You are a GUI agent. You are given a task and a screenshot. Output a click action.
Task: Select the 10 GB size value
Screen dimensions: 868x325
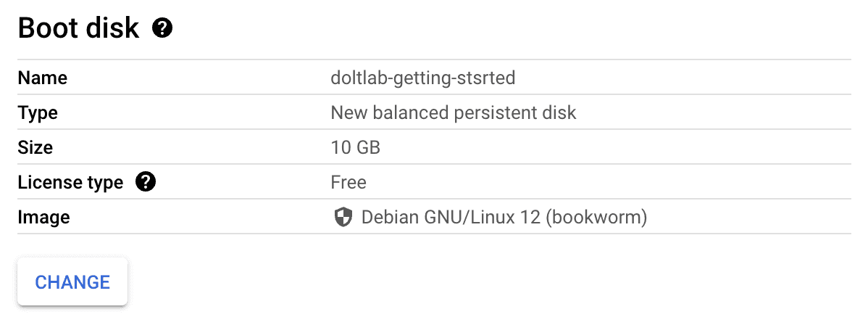click(356, 147)
